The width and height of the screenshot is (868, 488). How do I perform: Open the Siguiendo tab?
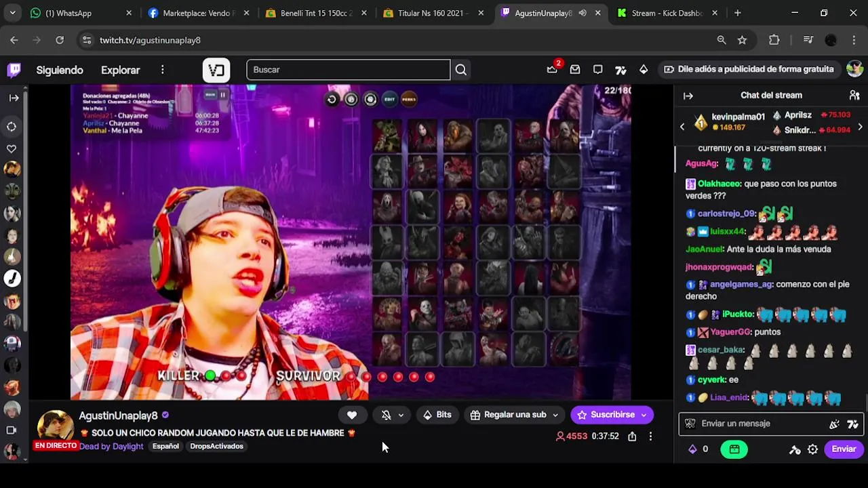pos(60,70)
